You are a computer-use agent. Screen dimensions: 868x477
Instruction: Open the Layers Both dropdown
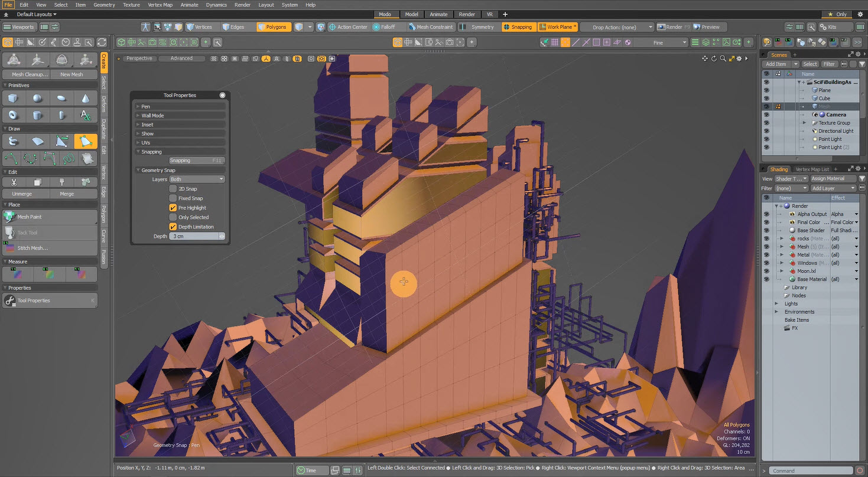(x=197, y=179)
